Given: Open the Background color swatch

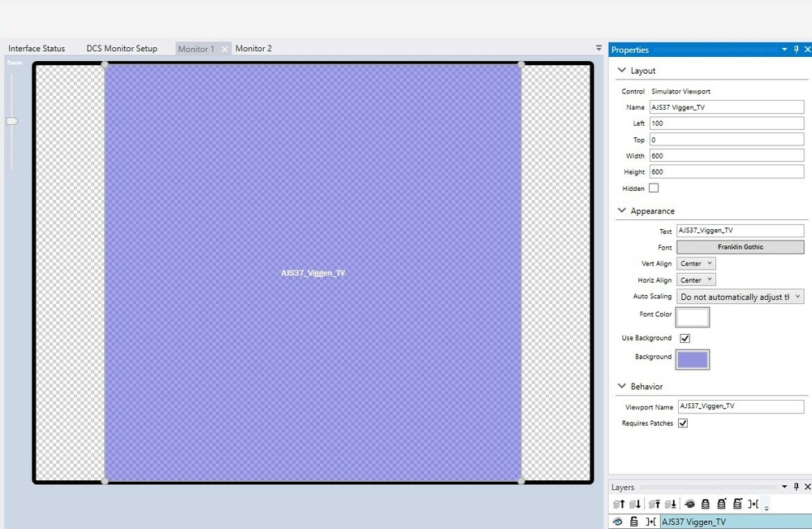Looking at the screenshot, I should (693, 360).
